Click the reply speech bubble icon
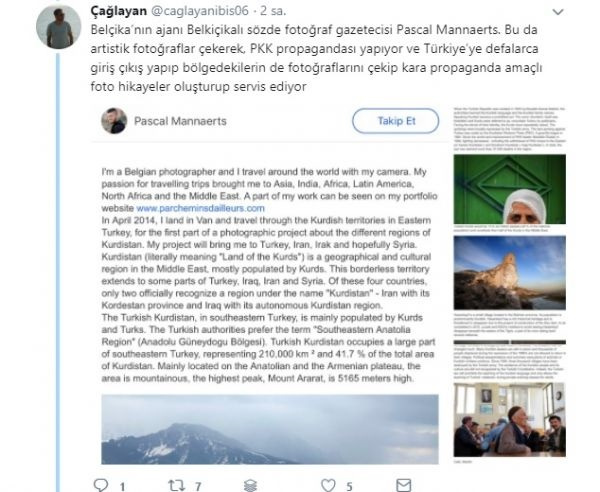600x492 pixels. click(x=101, y=485)
